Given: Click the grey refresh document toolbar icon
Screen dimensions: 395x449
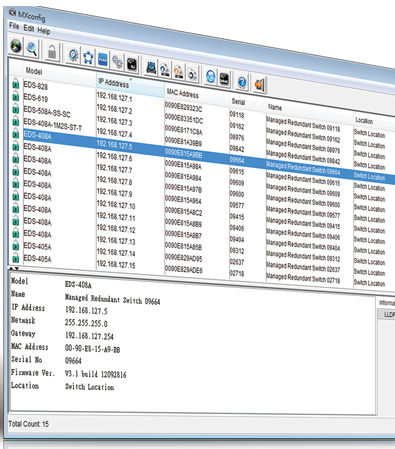Looking at the screenshot, I should (192, 74).
